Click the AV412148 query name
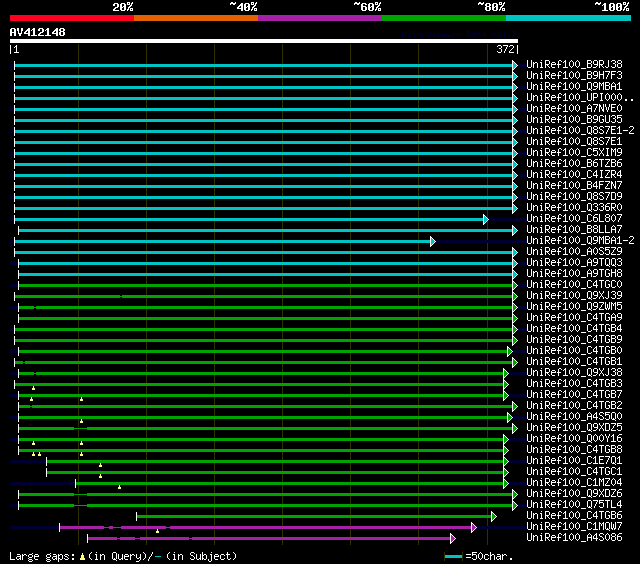The image size is (640, 564). coord(38,32)
